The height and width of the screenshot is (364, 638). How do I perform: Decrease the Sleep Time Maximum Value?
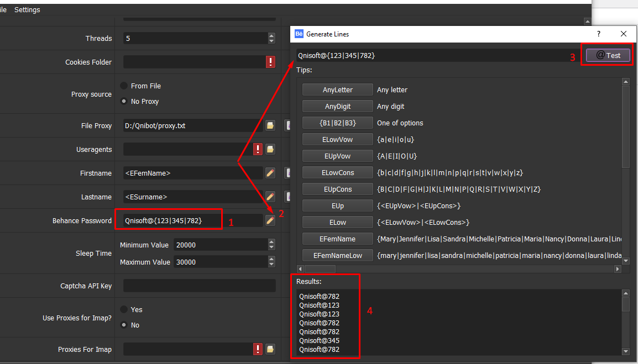coord(271,265)
